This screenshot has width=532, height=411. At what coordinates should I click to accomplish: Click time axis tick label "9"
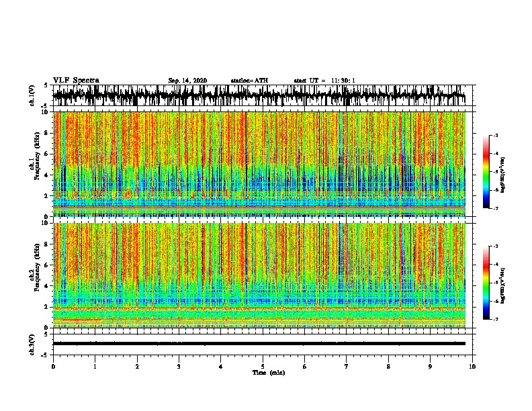pos(430,367)
